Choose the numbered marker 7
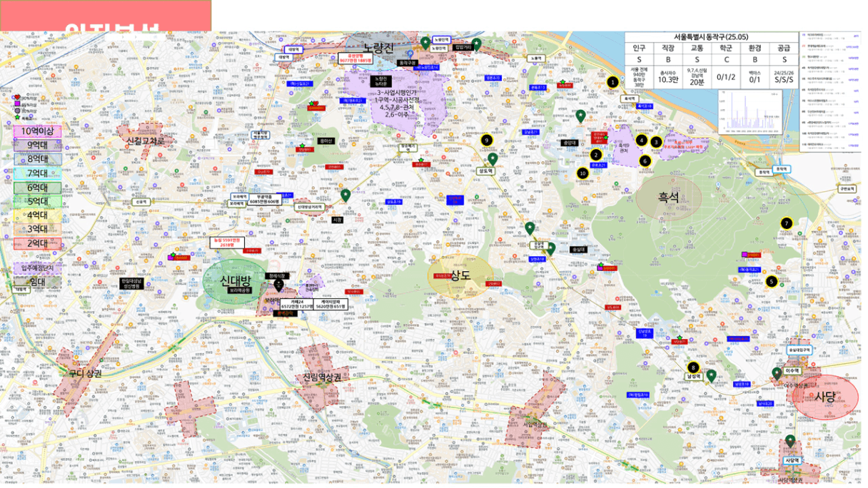868x488 pixels. pyautogui.click(x=787, y=223)
